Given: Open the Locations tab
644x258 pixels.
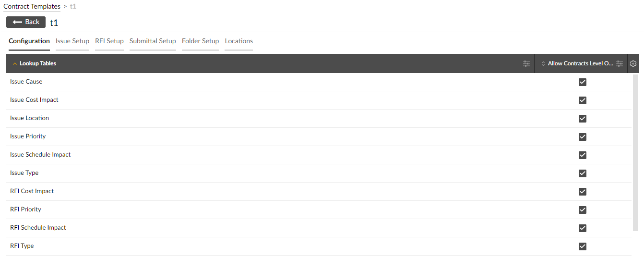Looking at the screenshot, I should point(239,41).
